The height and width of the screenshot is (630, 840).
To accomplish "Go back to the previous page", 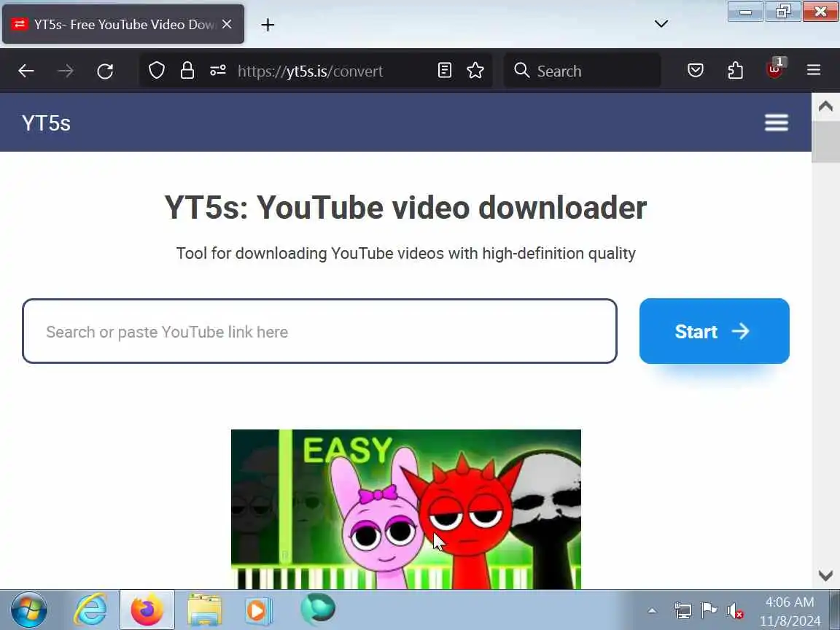I will [x=26, y=71].
